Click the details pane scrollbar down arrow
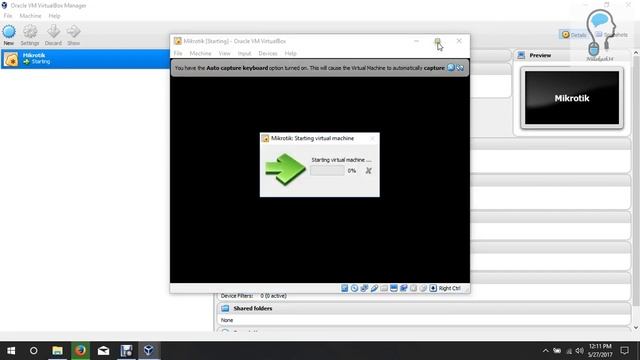Viewport: 640px width, 360px height. (636, 327)
